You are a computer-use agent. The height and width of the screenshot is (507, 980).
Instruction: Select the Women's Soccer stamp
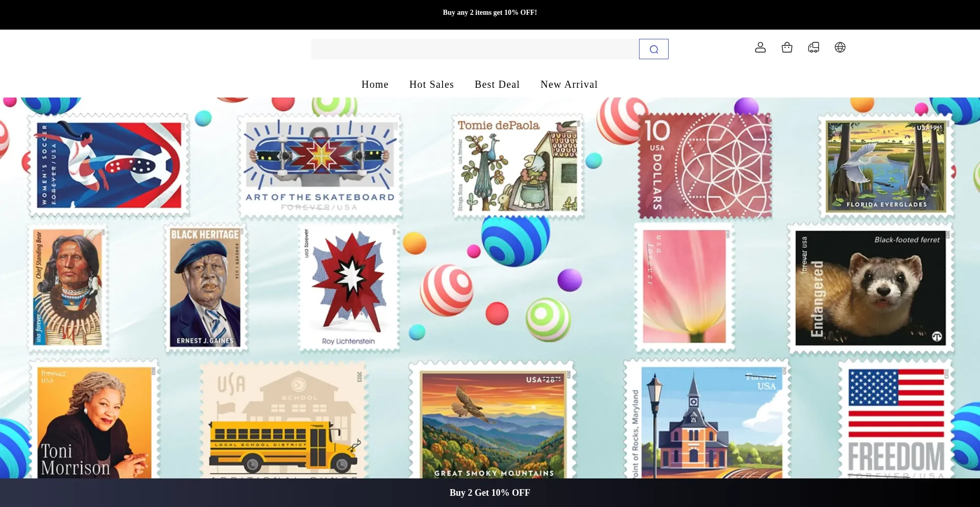click(108, 165)
